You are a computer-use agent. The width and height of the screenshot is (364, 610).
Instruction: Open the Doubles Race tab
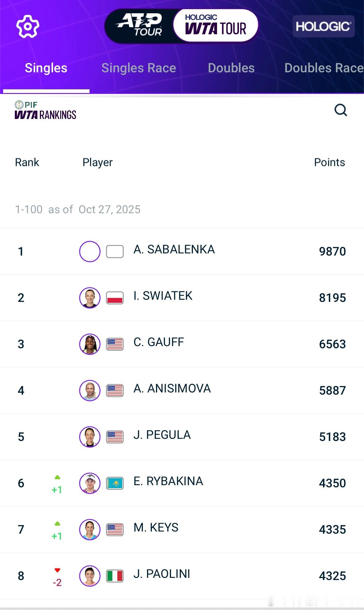324,68
